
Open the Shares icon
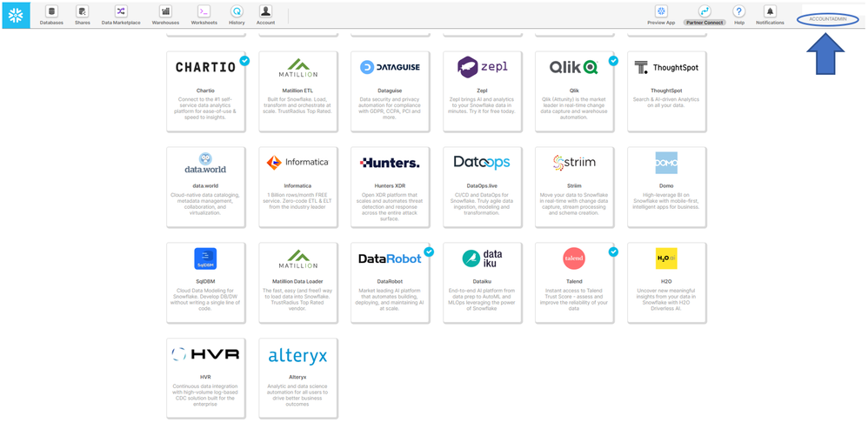tap(83, 11)
